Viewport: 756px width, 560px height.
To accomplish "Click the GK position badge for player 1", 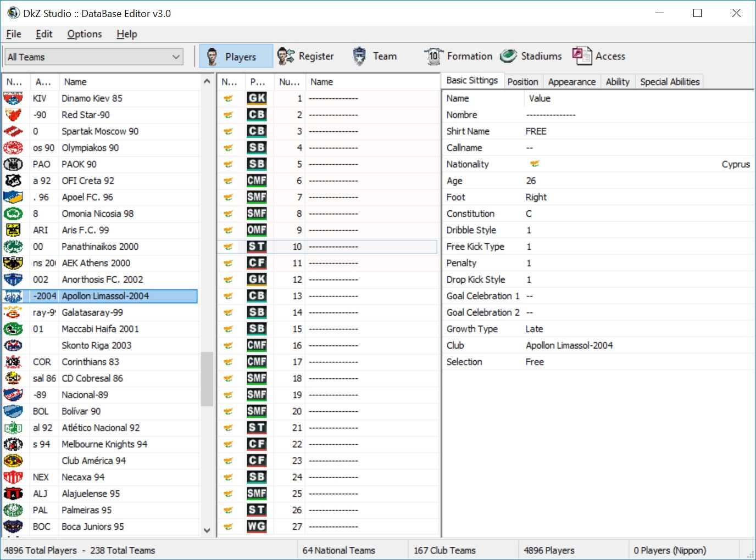I will point(257,98).
